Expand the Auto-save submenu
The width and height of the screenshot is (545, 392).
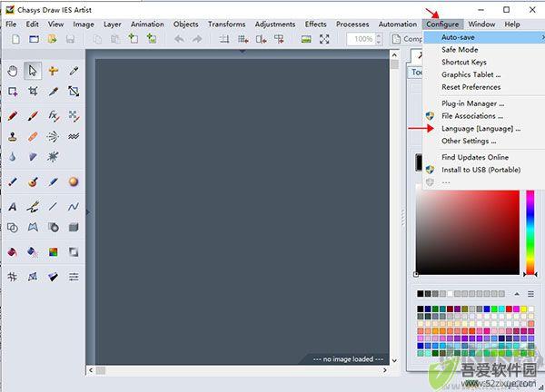[x=484, y=37]
